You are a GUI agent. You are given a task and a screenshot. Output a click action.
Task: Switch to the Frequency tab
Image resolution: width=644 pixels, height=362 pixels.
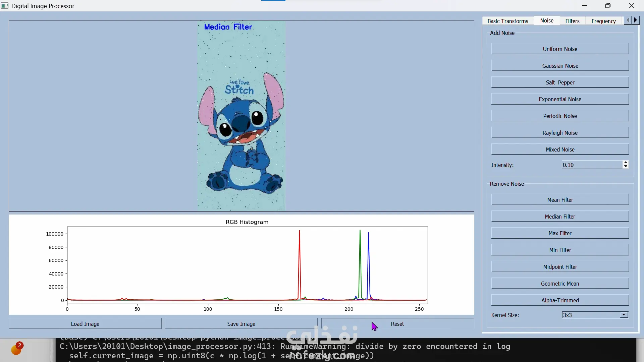[x=603, y=21]
